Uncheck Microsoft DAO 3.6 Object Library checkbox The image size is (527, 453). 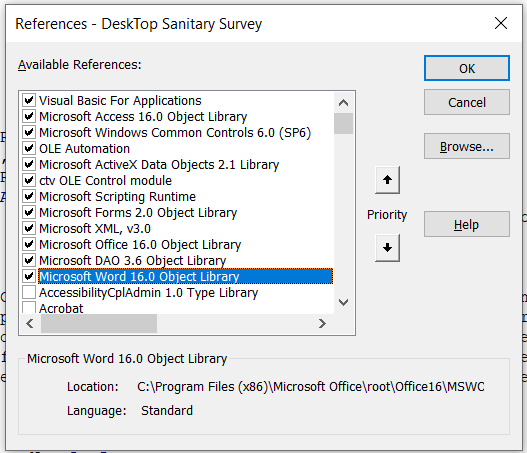click(x=29, y=260)
